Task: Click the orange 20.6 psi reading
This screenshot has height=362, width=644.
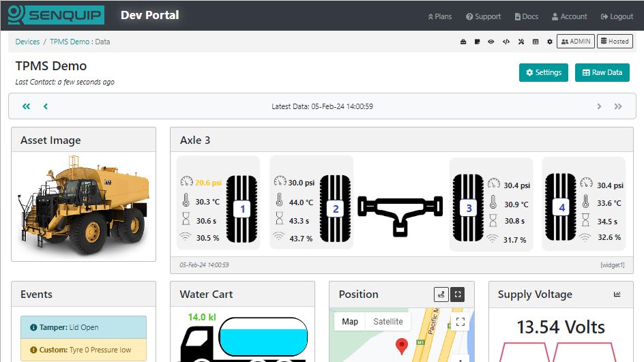Action: point(208,183)
